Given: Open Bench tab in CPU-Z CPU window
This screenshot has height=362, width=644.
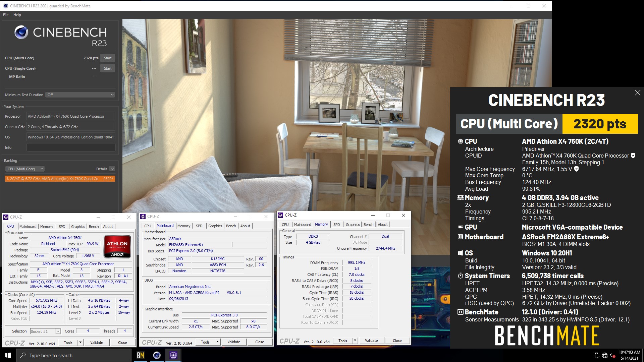Looking at the screenshot, I should [x=94, y=227].
